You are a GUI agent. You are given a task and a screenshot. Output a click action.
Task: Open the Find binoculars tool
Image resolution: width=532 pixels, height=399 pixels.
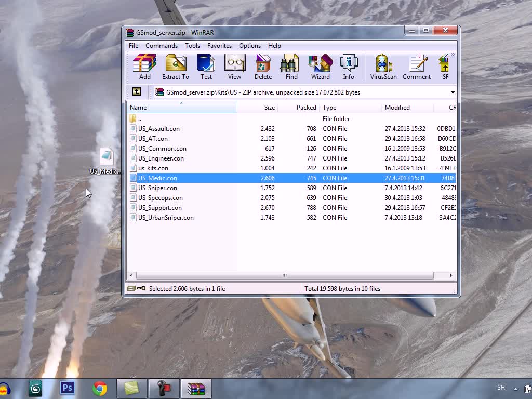click(291, 67)
